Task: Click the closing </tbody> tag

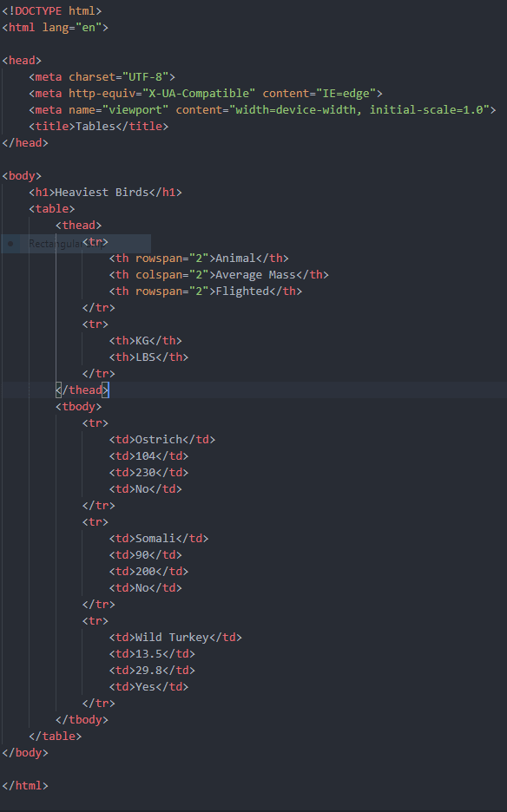Action: [82, 720]
